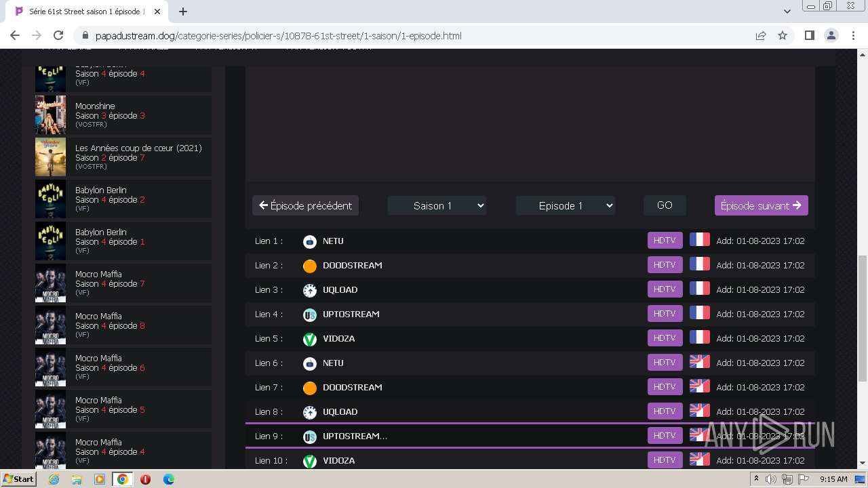This screenshot has height=488, width=868.
Task: Click the HDTV badge in Lien 7
Action: coord(665,387)
